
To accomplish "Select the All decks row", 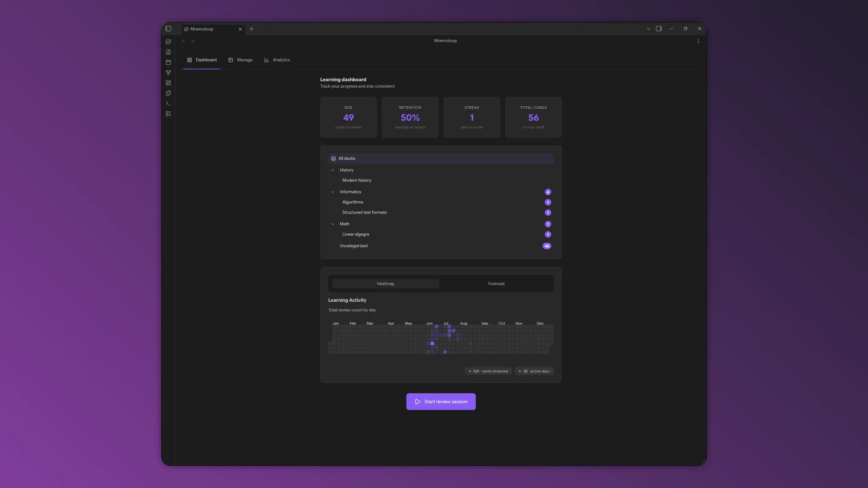I will pos(441,158).
